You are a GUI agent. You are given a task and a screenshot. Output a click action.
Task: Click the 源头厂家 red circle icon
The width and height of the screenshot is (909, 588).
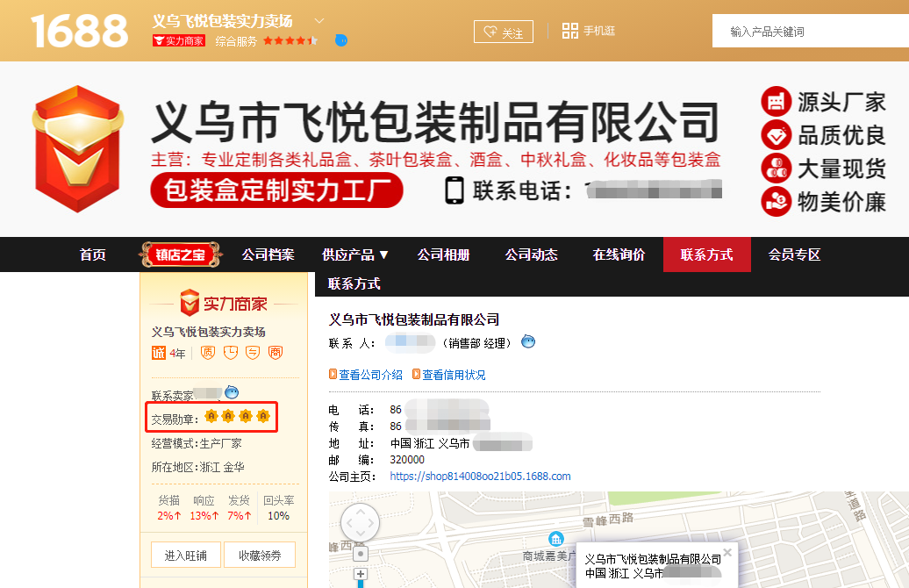click(777, 102)
